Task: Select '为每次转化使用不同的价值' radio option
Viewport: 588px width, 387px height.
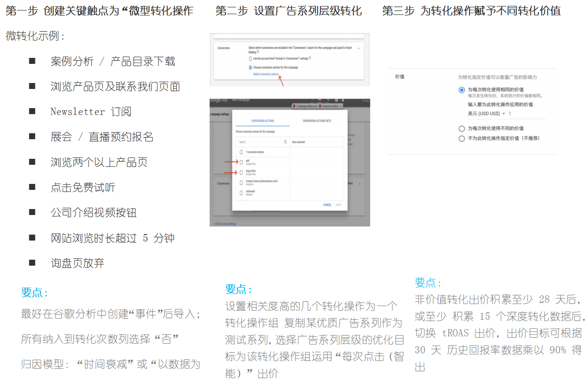Action: 461,129
